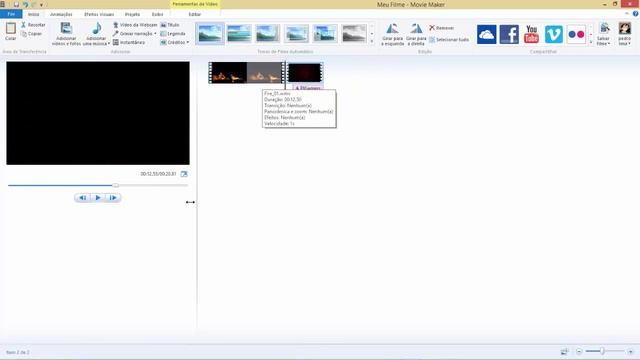The width and height of the screenshot is (640, 360).
Task: Open quick access toolbar customize arrow
Action: pyautogui.click(x=41, y=4)
